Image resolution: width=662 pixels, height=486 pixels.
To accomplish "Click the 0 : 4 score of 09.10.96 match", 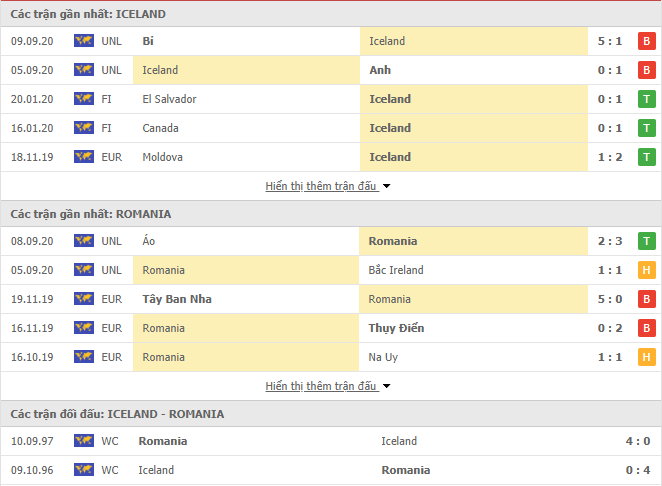I will pyautogui.click(x=638, y=470).
